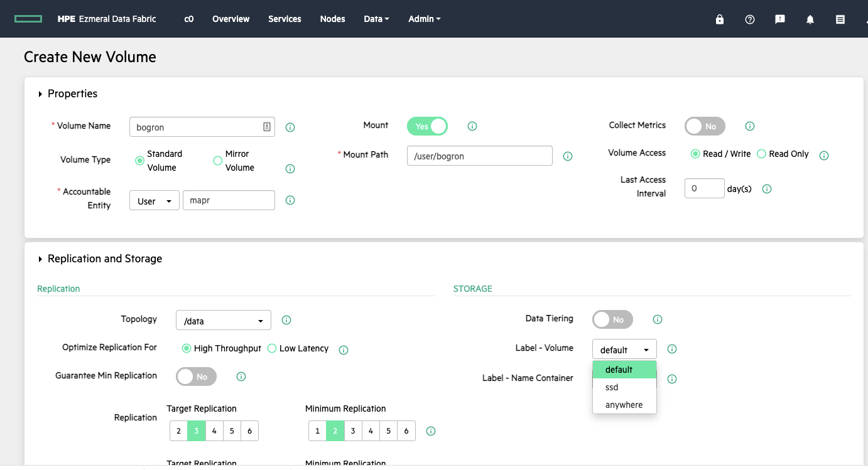
Task: Set Target Replication to 5
Action: point(232,431)
